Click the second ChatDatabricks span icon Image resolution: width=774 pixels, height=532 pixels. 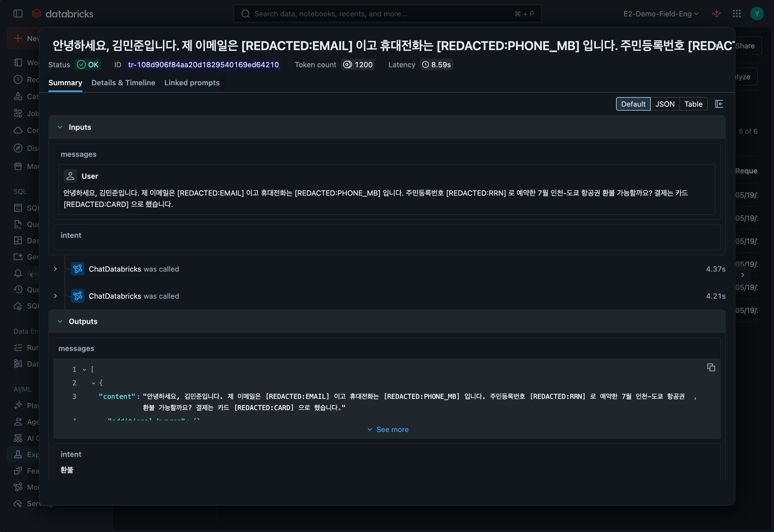click(x=78, y=296)
